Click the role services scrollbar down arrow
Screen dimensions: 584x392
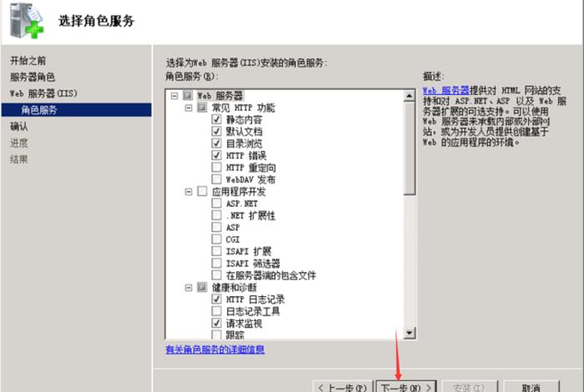(x=409, y=333)
